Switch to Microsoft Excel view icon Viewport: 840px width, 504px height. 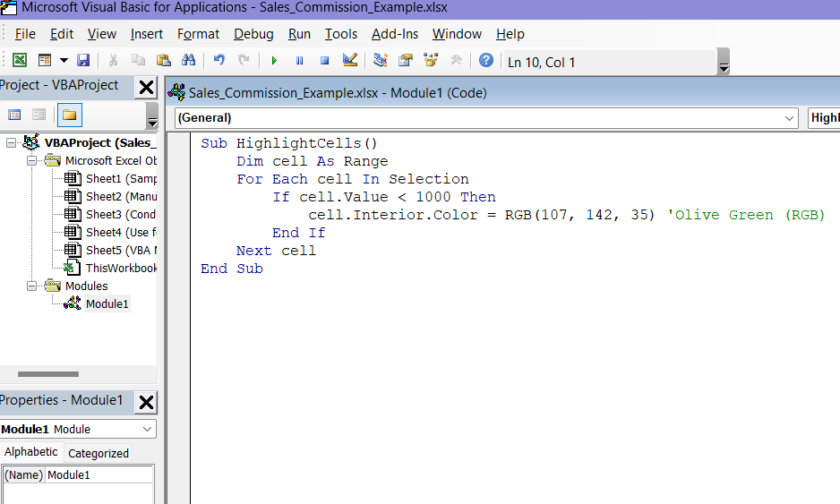[20, 60]
